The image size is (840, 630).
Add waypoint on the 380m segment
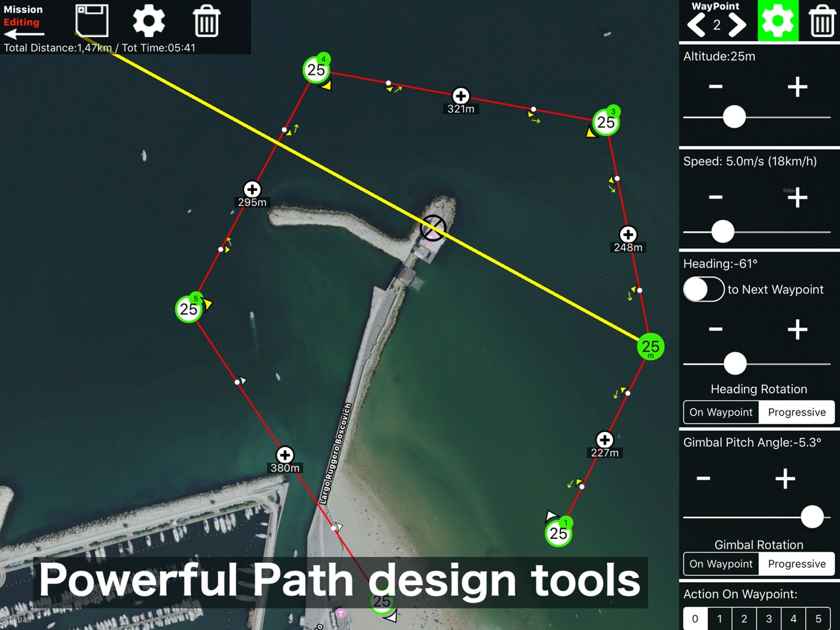tap(285, 455)
